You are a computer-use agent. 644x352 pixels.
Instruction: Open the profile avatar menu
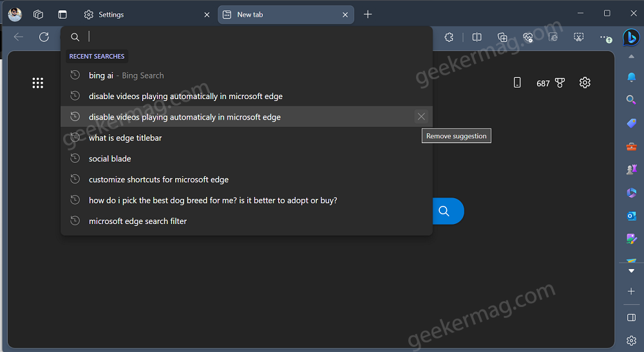(x=15, y=14)
